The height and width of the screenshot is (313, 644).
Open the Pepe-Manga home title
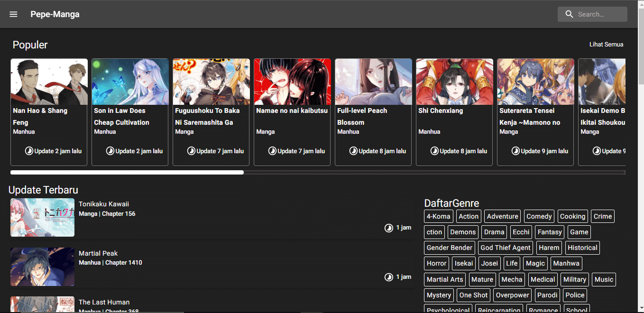point(55,14)
